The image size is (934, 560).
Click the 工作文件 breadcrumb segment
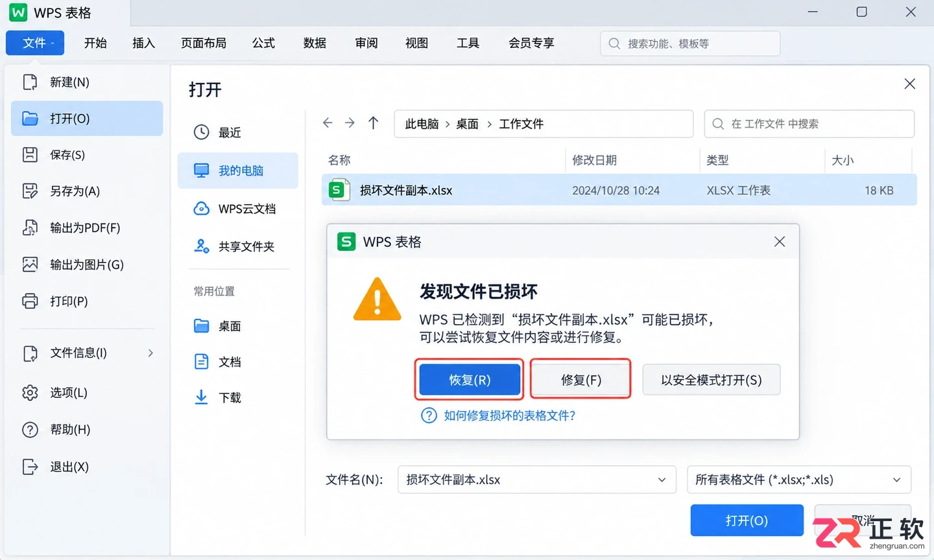(x=521, y=124)
